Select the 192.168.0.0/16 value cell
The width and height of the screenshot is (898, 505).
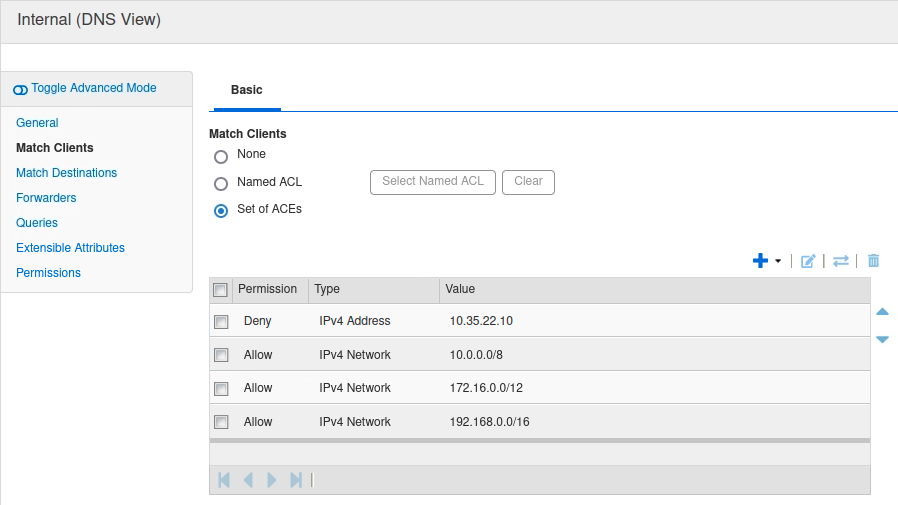click(x=489, y=422)
